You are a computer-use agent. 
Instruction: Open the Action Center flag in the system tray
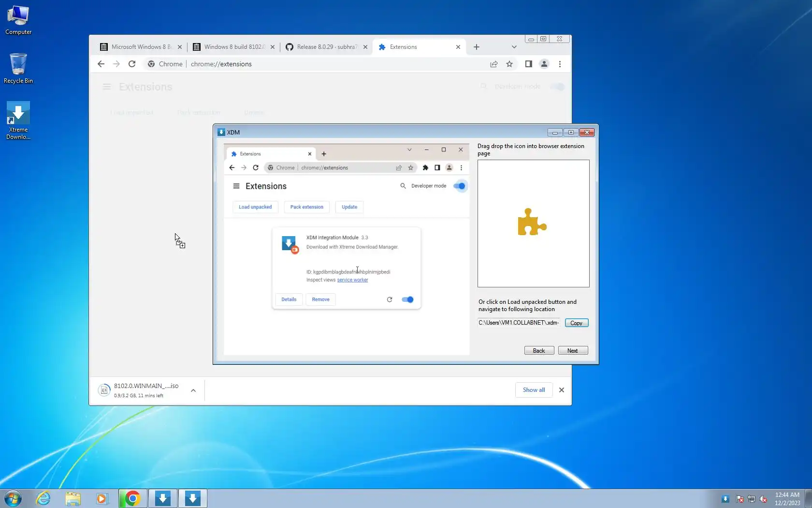tap(739, 499)
